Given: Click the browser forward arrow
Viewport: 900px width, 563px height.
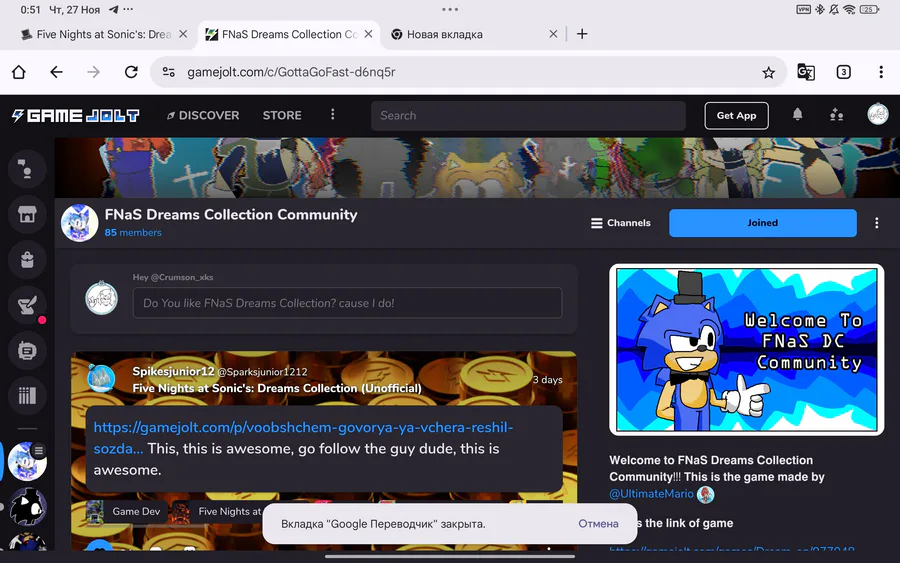Looking at the screenshot, I should (x=94, y=72).
